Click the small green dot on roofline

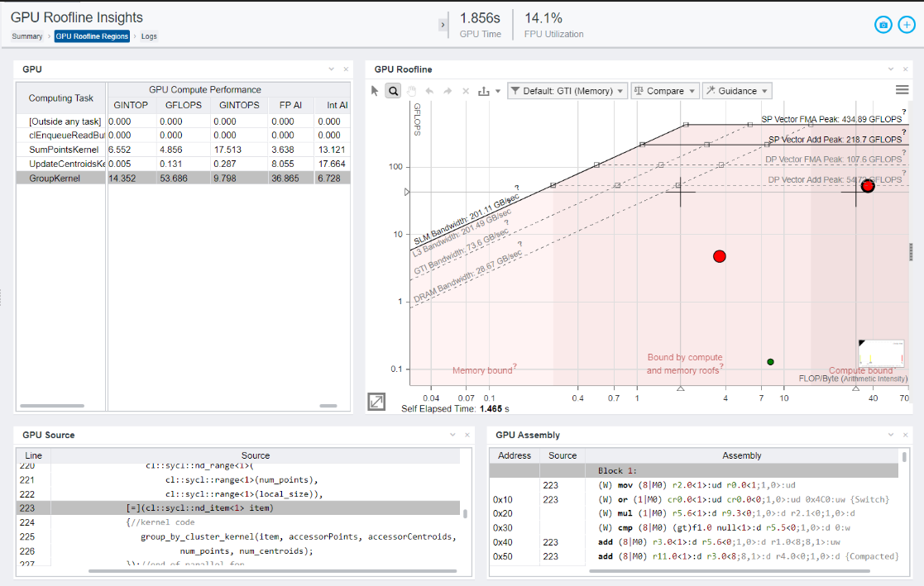point(770,362)
